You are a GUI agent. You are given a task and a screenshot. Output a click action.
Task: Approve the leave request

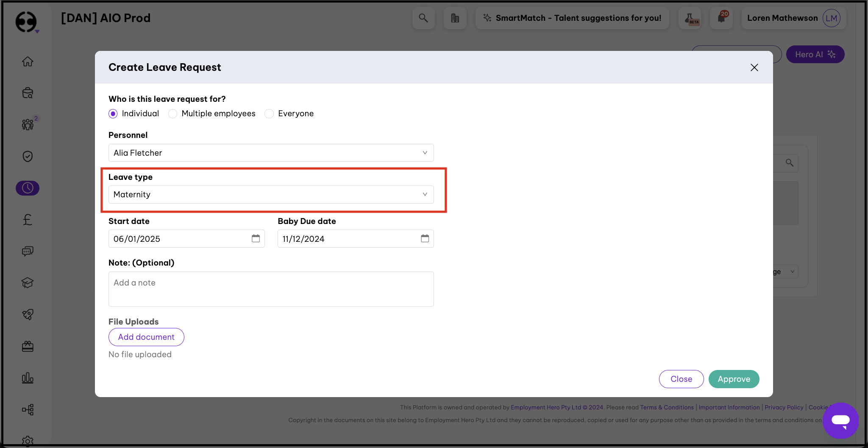click(x=734, y=379)
